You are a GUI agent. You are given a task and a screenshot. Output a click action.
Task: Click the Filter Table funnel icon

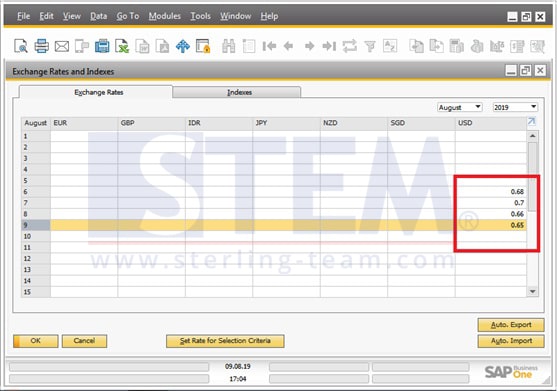click(x=370, y=46)
